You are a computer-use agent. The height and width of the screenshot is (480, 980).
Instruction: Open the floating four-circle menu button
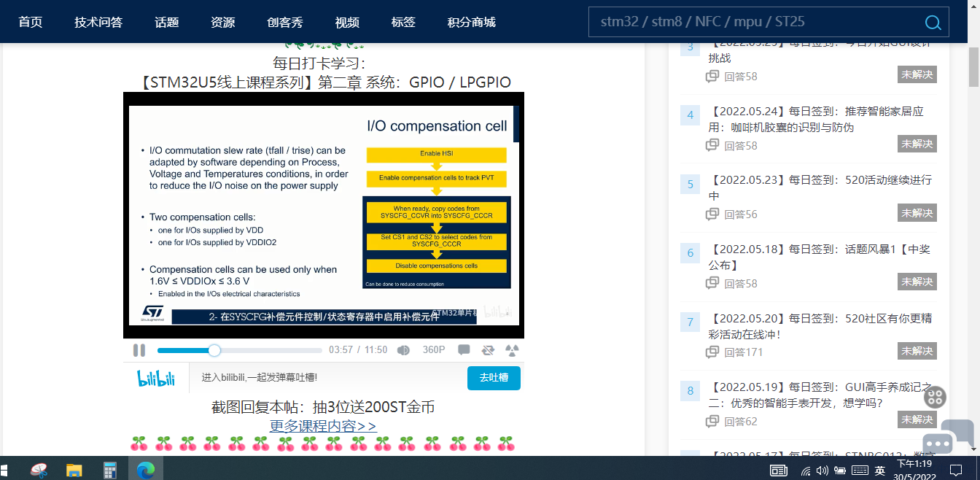pyautogui.click(x=935, y=397)
